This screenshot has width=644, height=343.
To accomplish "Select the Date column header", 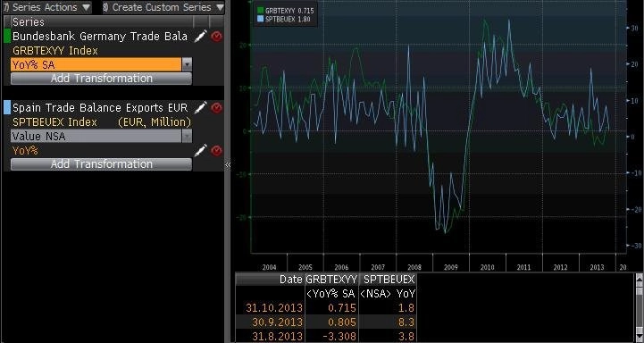I will point(270,280).
